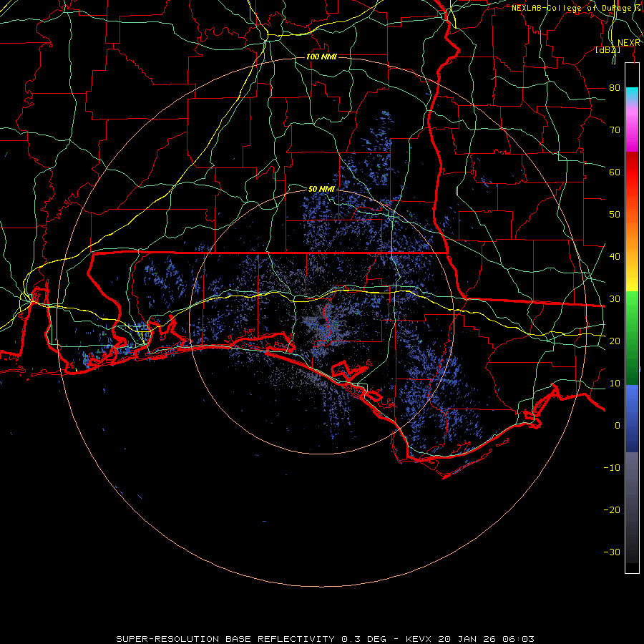Click the dBZ unit label
Viewport: 644px width, 644px height.
(x=608, y=50)
